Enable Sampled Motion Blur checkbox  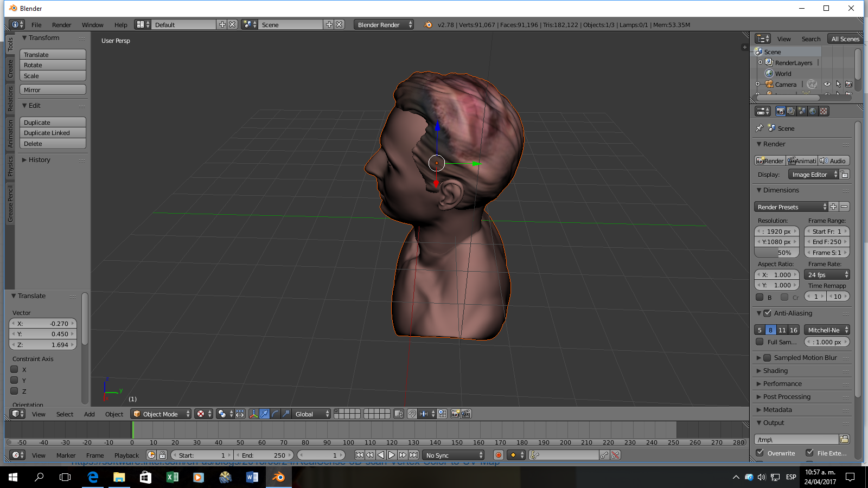pos(767,357)
